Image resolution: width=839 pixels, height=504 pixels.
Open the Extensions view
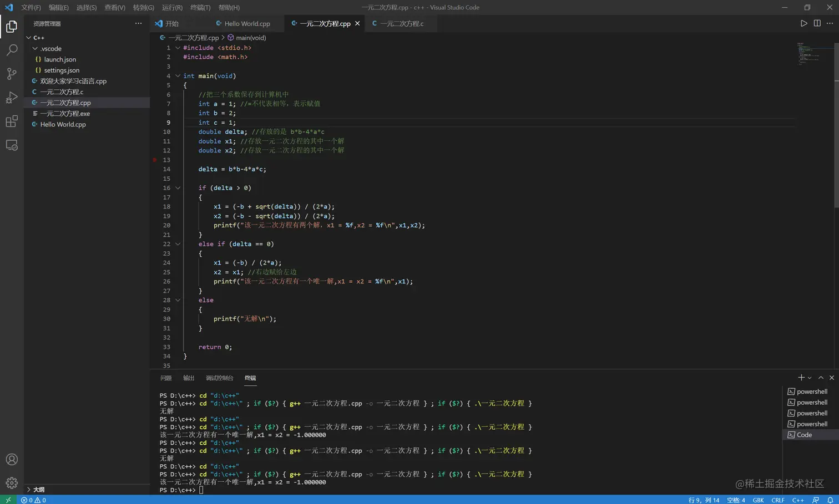point(12,121)
